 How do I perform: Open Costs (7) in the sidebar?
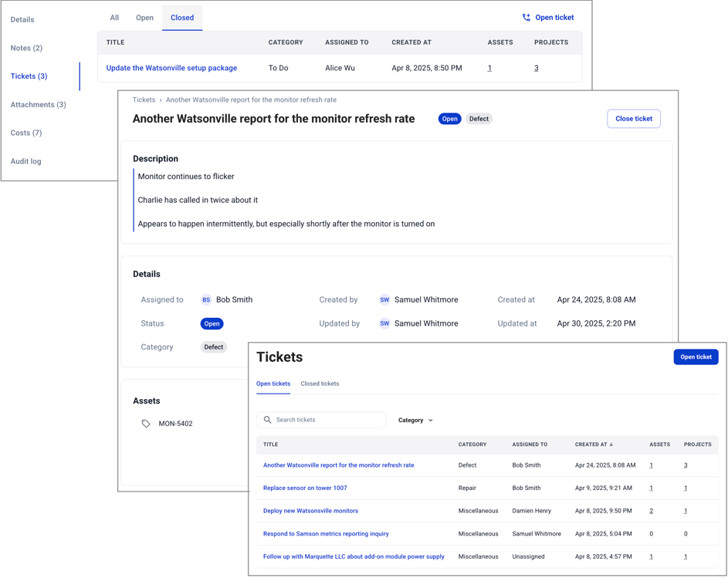tap(26, 133)
